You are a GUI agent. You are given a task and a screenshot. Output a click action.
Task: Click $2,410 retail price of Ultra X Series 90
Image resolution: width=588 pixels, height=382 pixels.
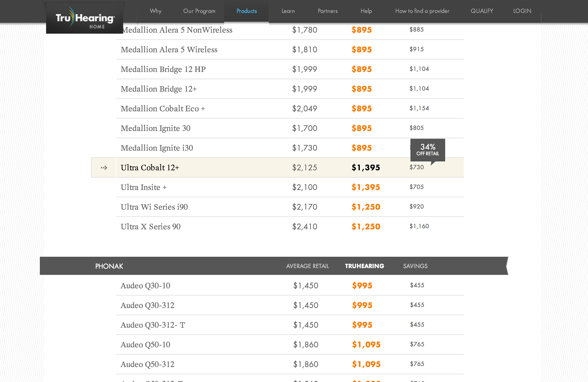(305, 227)
